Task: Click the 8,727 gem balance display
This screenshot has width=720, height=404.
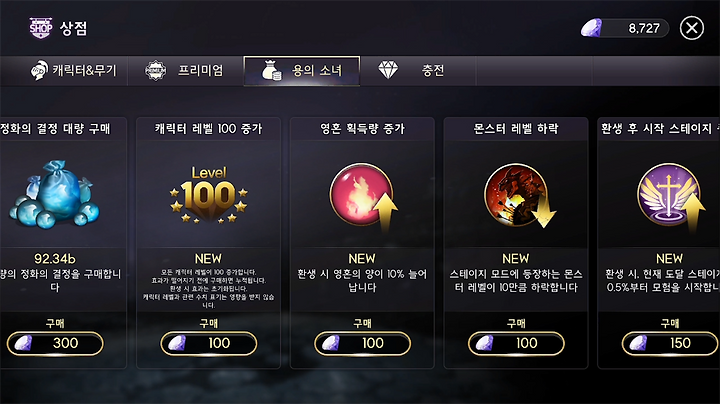Action: [x=624, y=28]
